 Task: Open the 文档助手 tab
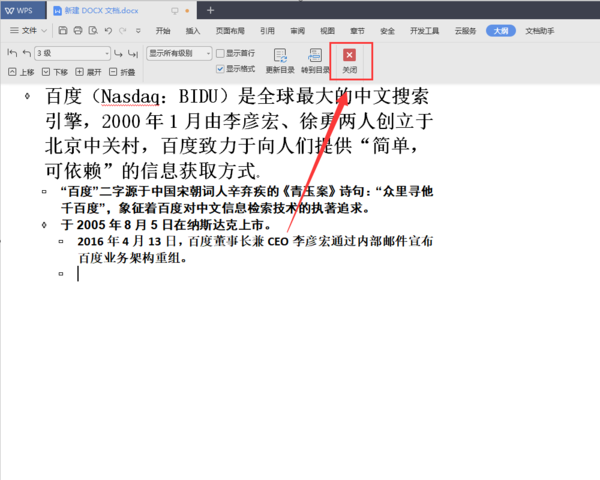coord(540,31)
